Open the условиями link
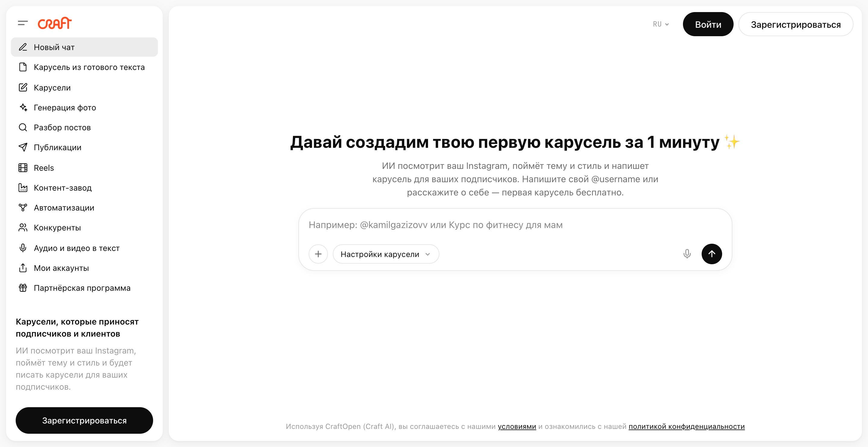The width and height of the screenshot is (868, 447). (x=517, y=426)
